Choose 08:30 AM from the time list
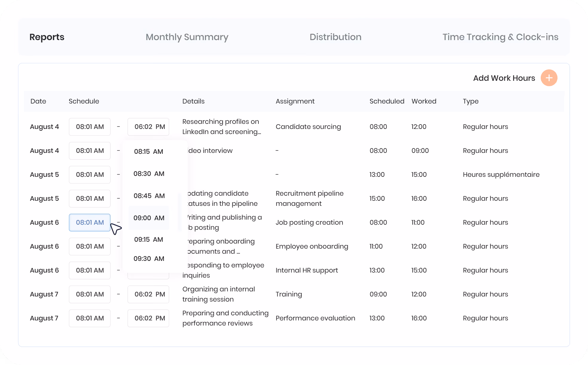Image resolution: width=588 pixels, height=365 pixels. (149, 174)
